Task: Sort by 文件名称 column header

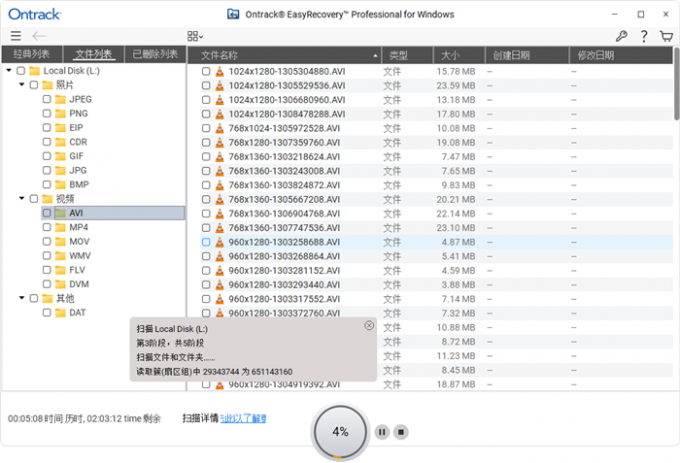Action: pos(284,55)
